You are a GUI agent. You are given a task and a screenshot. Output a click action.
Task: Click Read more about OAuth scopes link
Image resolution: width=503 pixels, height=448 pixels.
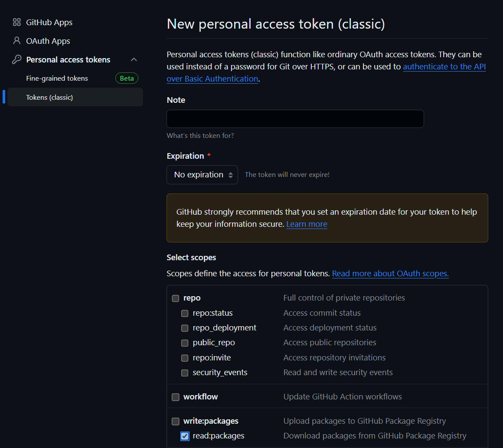(x=390, y=274)
